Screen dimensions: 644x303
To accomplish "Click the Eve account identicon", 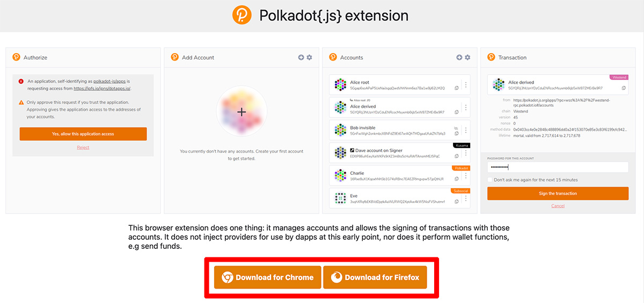I will click(340, 198).
